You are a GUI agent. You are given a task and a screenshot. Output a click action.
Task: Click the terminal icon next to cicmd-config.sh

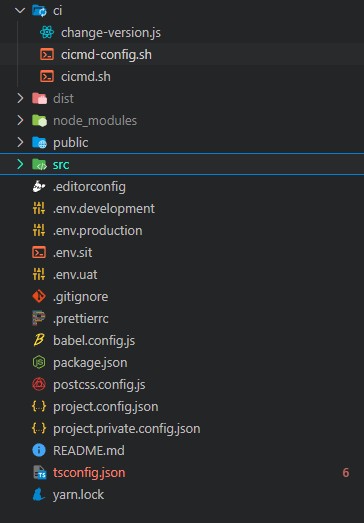pyautogui.click(x=47, y=54)
